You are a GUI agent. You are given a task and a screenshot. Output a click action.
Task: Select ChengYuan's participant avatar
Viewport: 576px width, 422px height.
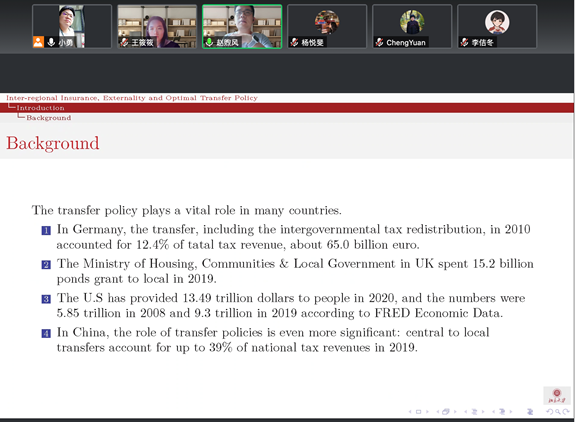tap(412, 22)
